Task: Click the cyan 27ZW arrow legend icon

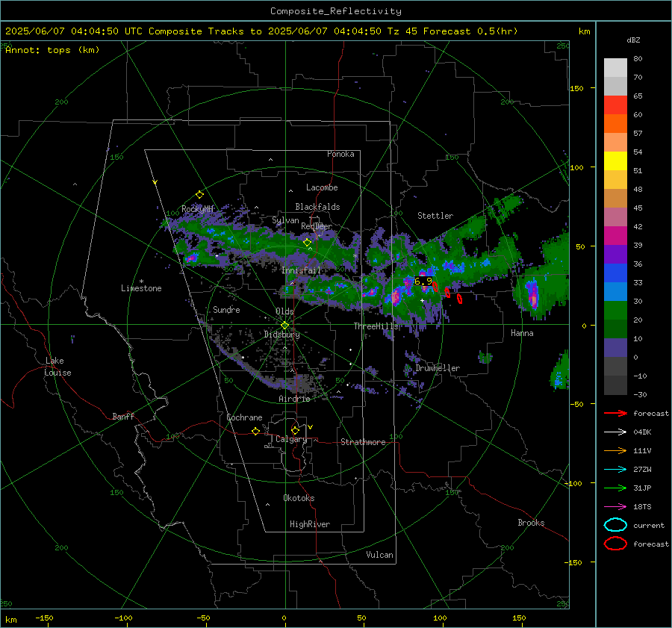Action: pyautogui.click(x=615, y=470)
